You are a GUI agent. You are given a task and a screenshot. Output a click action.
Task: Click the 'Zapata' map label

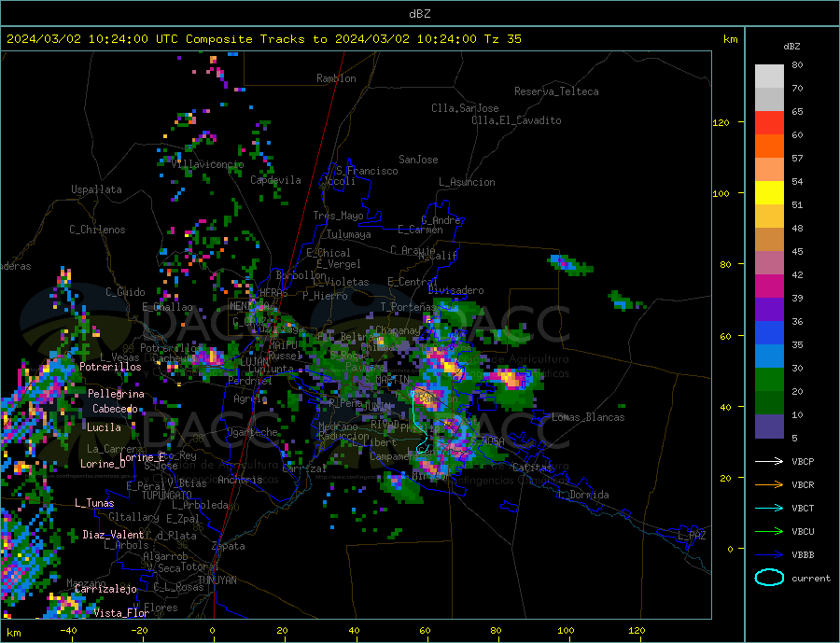click(x=229, y=547)
